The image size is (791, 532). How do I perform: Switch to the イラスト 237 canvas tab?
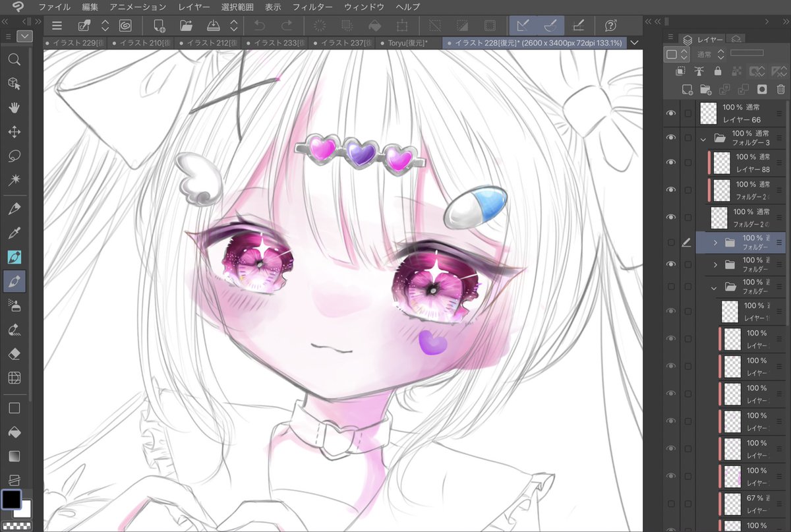click(342, 43)
